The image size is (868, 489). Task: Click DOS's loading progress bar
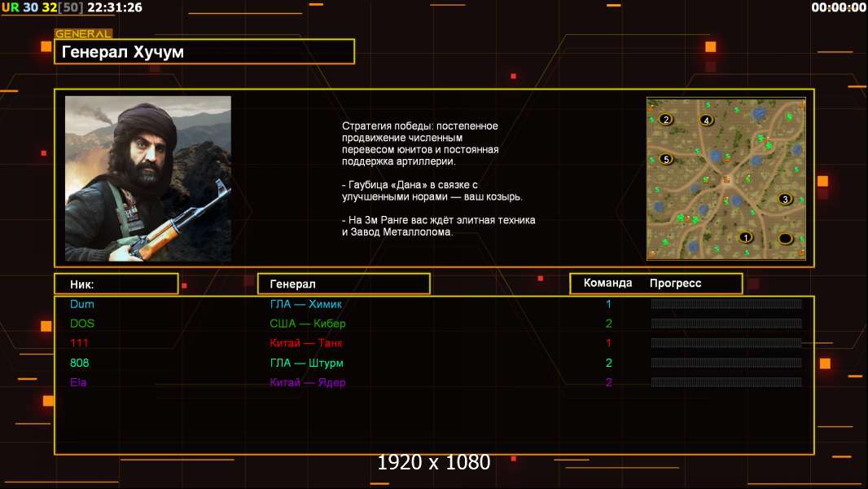point(726,323)
